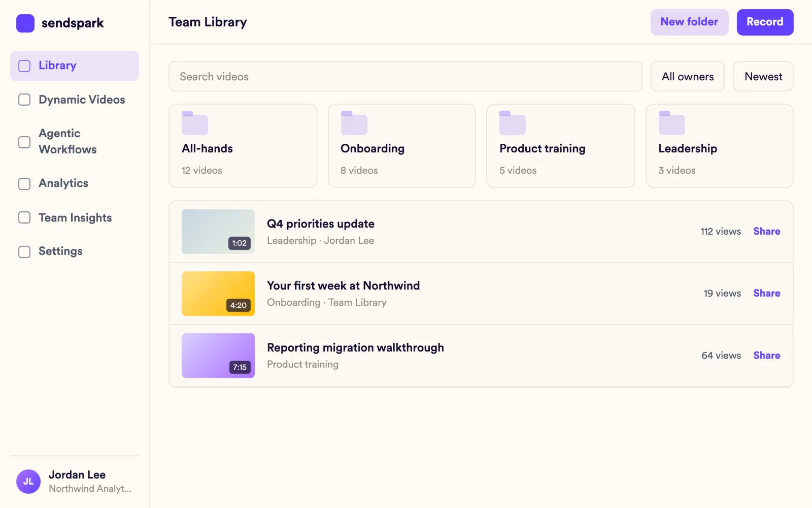Share Your first week at Northwind video
The width and height of the screenshot is (812, 508).
pos(767,294)
